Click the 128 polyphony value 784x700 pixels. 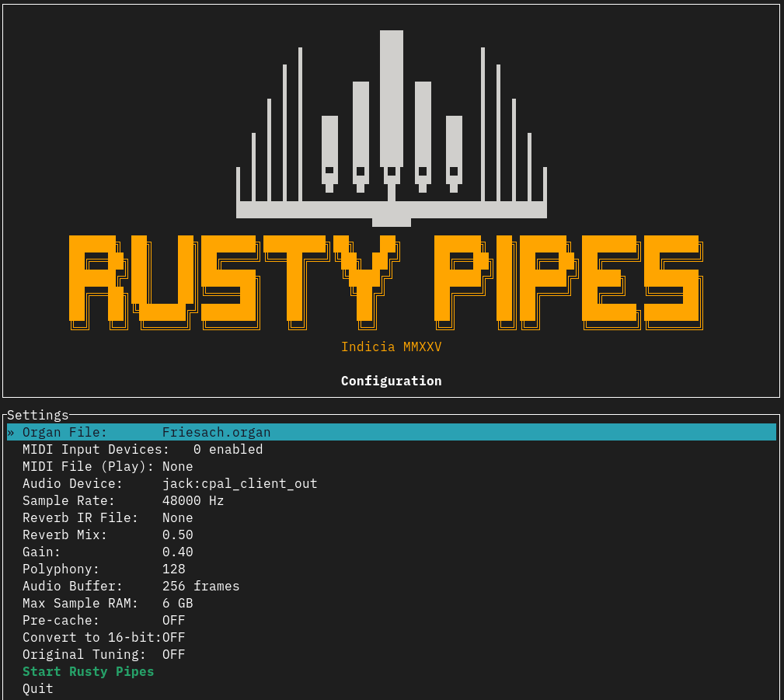click(174, 569)
